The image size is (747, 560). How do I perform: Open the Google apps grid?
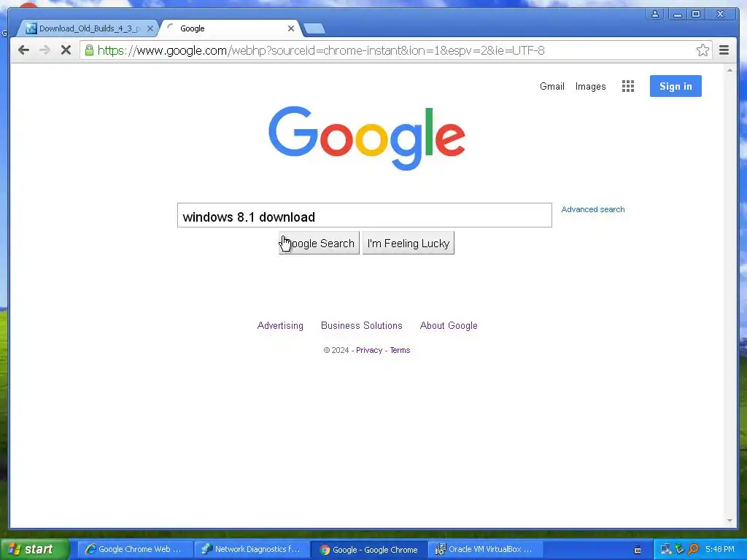(x=628, y=86)
